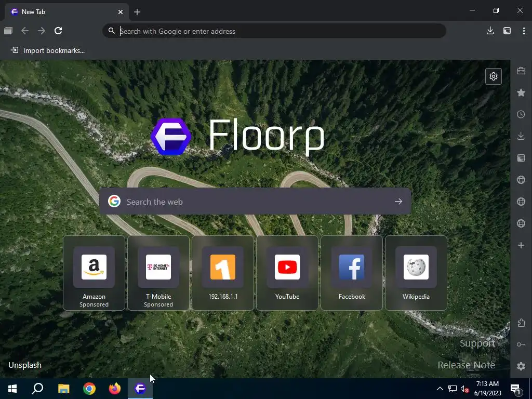Go forward with the forward arrow
This screenshot has height=399, width=532.
click(42, 31)
